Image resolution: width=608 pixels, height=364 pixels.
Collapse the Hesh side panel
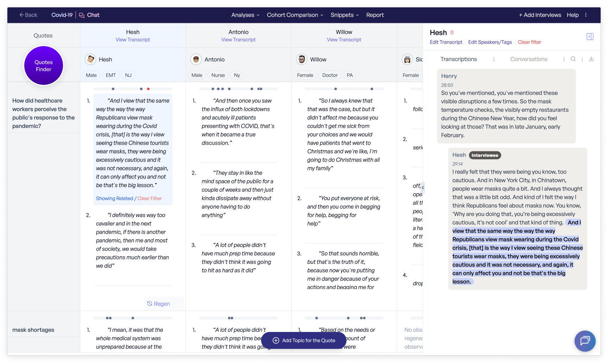(590, 37)
